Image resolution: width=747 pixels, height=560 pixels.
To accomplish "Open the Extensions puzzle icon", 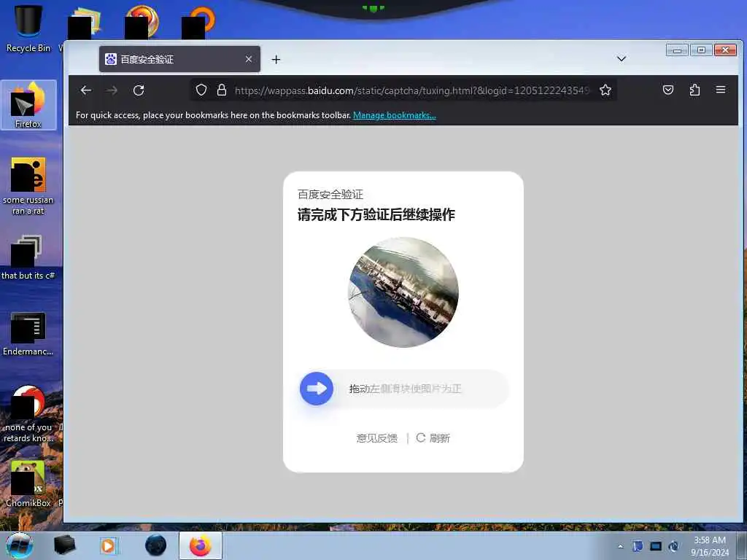I will (x=694, y=90).
